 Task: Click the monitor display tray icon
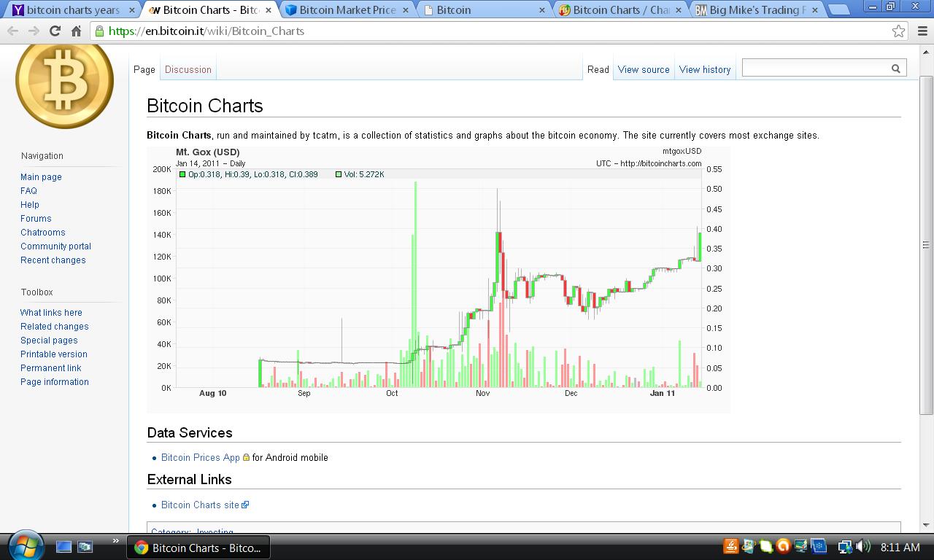click(x=800, y=546)
